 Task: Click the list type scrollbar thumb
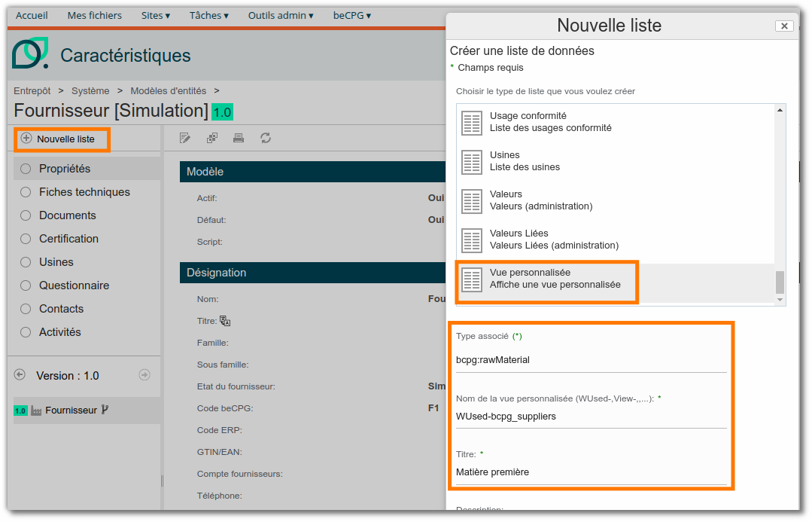(780, 282)
